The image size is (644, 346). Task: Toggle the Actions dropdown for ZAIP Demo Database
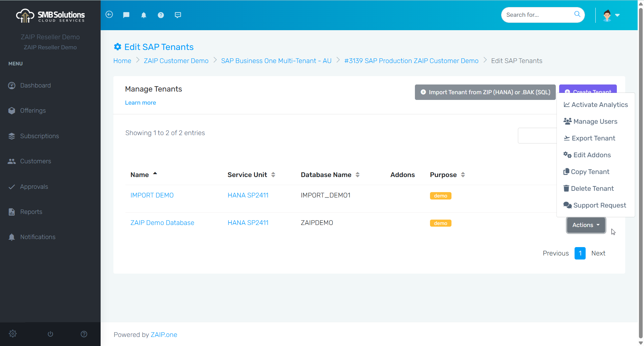point(586,225)
